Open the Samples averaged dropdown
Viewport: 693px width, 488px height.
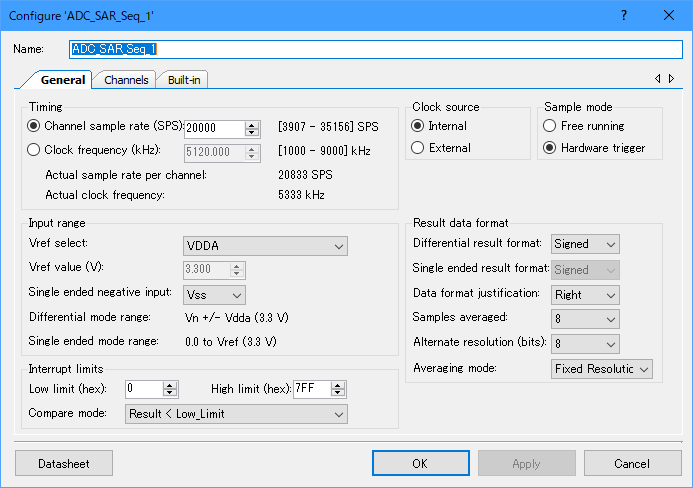pyautogui.click(x=585, y=318)
